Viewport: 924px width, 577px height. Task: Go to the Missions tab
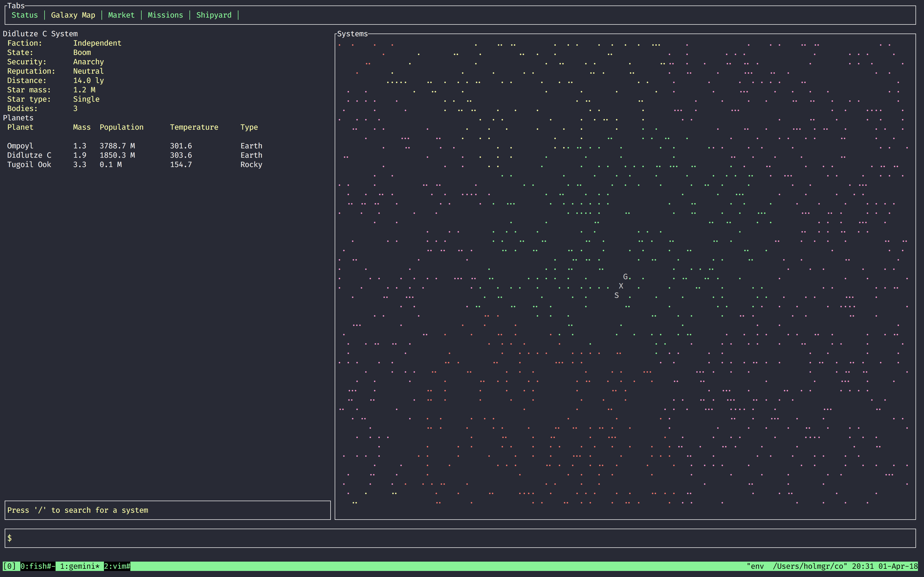pyautogui.click(x=165, y=15)
